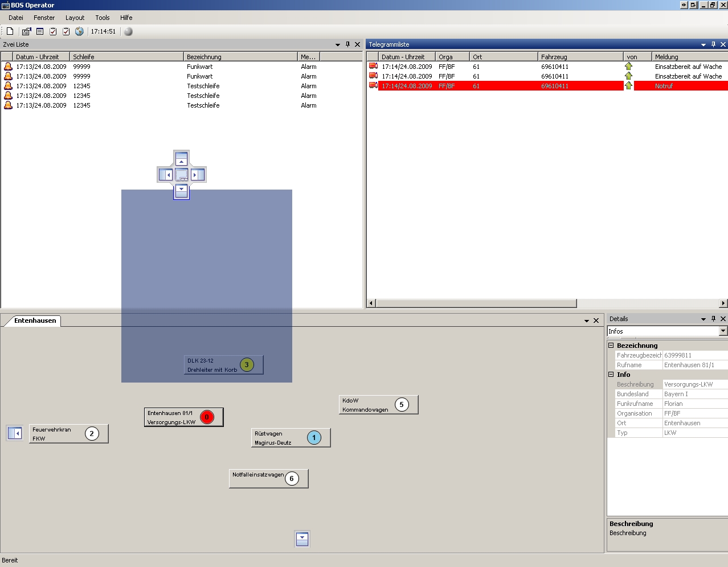Screen dimensions: 728x567
Task: Click the center tabbed-dock icon in docking diamond
Action: (x=181, y=175)
